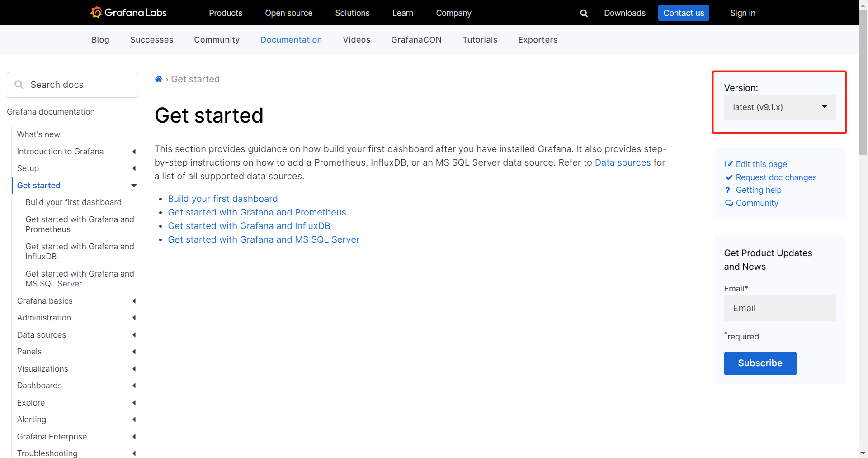Viewport: 868px width, 458px height.
Task: Select sidebar Grafana and Prometheus item
Action: coord(80,224)
